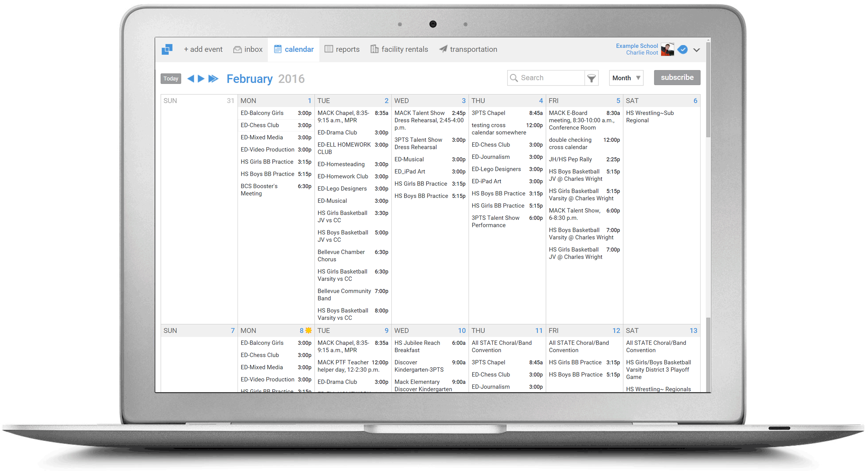The height and width of the screenshot is (471, 868).
Task: Click the app logo icon
Action: tap(167, 49)
